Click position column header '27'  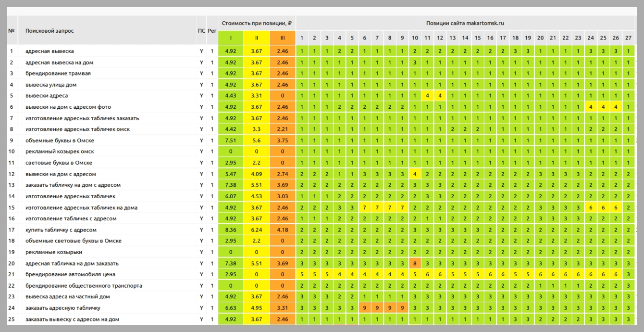click(x=628, y=38)
